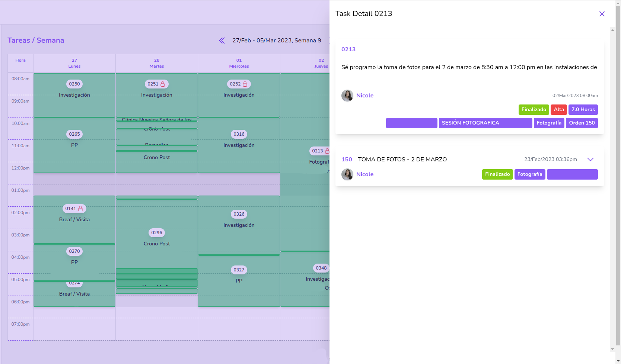Screen dimensions: 621x364
Task: Click the Orden 150 tag
Action: (582, 123)
